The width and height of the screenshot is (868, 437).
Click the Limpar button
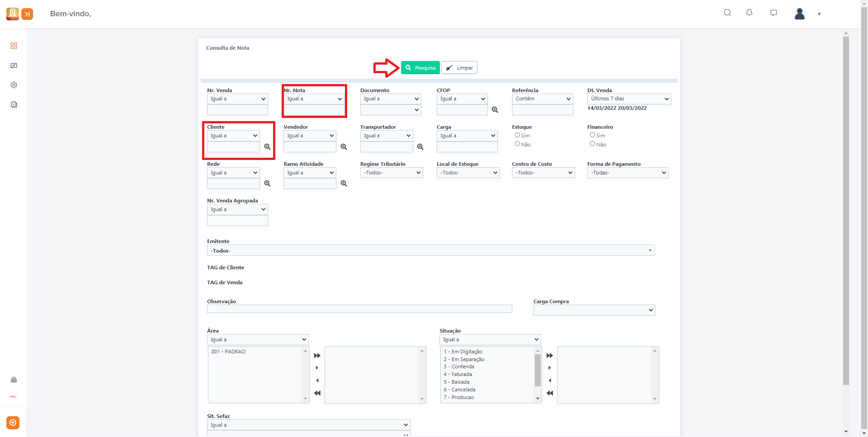tap(459, 68)
